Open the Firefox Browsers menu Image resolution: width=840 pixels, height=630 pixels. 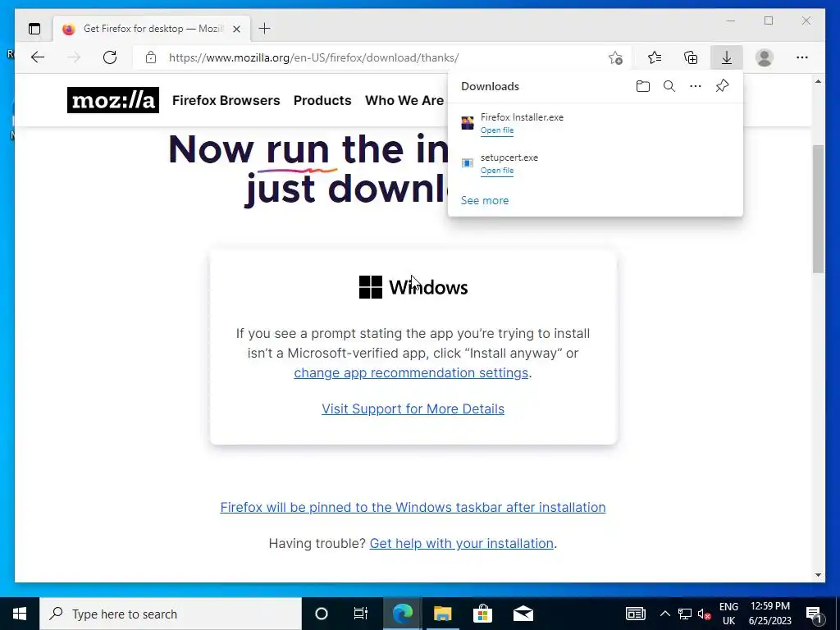(226, 100)
